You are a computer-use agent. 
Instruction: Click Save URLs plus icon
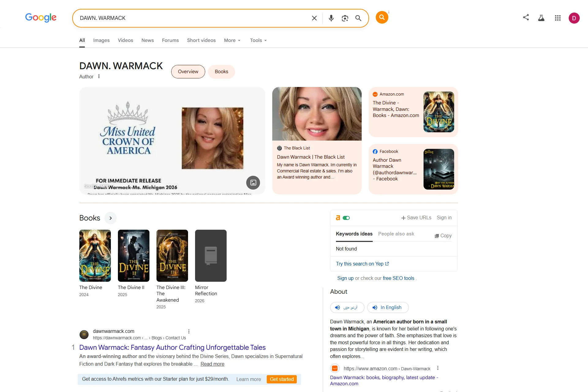click(403, 218)
